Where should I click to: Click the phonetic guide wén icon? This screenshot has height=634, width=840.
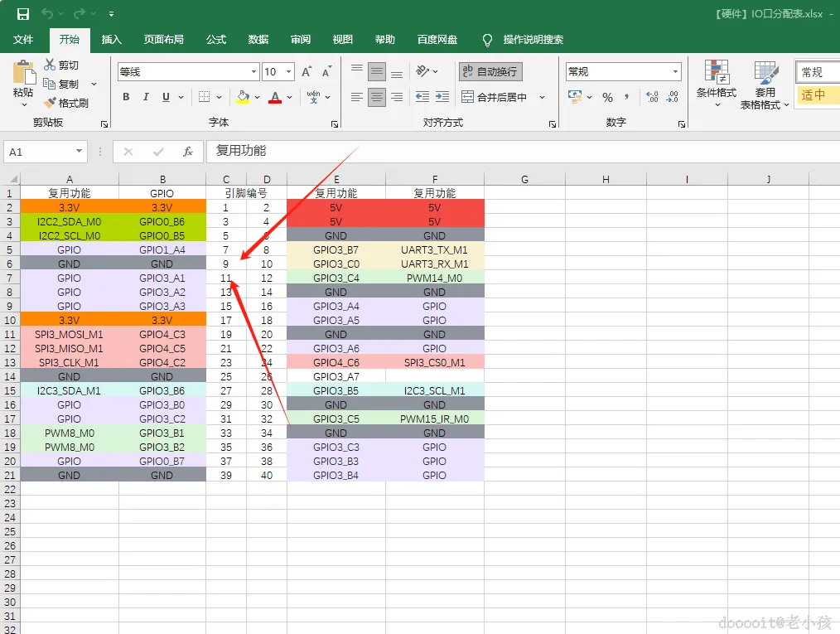313,97
